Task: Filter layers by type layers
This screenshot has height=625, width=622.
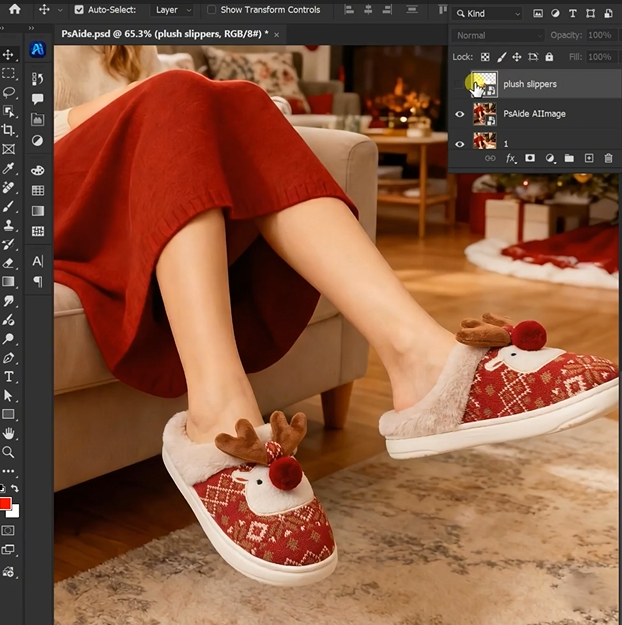Action: (573, 14)
